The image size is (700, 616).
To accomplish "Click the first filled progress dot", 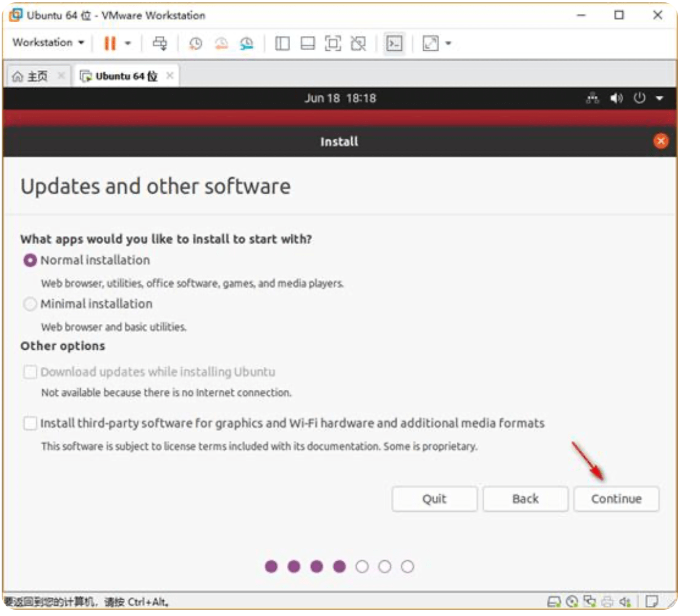I will 272,566.
